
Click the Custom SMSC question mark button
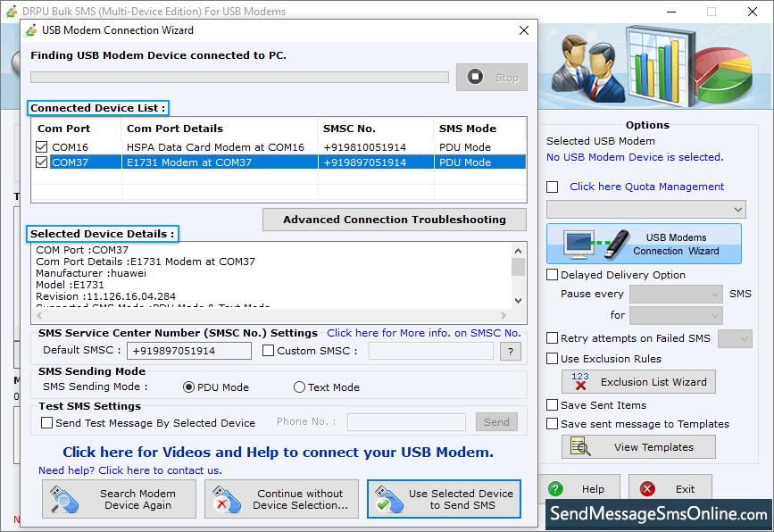click(x=511, y=352)
